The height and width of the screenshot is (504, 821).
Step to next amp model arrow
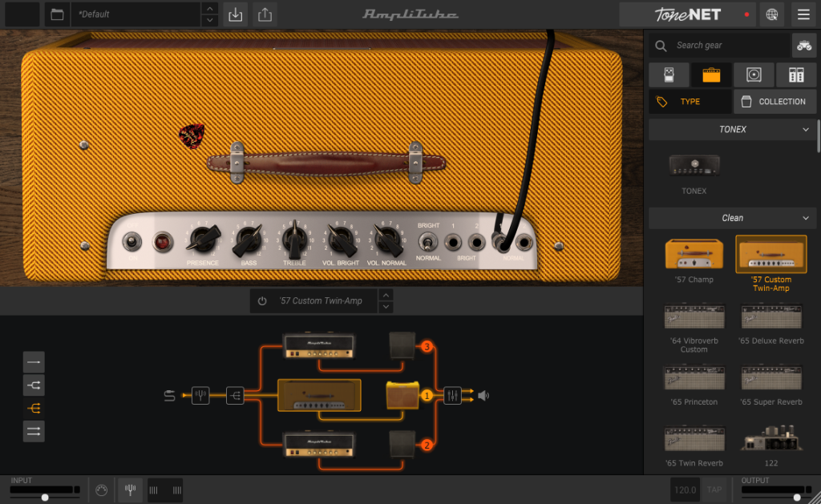click(x=386, y=307)
